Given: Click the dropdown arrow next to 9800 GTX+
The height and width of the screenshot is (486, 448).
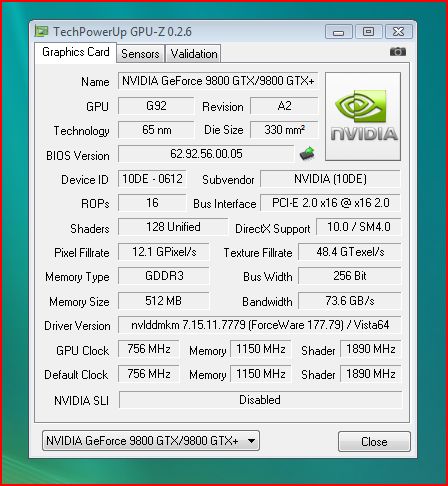Looking at the screenshot, I should (252, 441).
